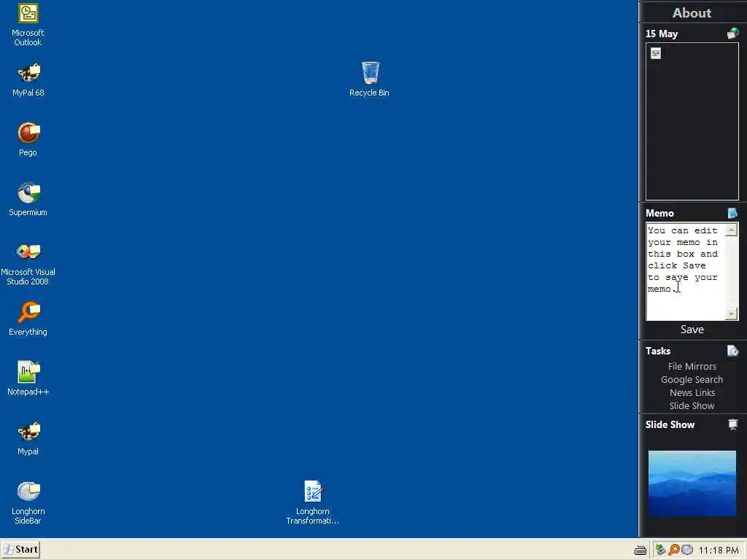Viewport: 747px width, 560px height.
Task: Click inside the memo text box
Action: tap(685, 271)
